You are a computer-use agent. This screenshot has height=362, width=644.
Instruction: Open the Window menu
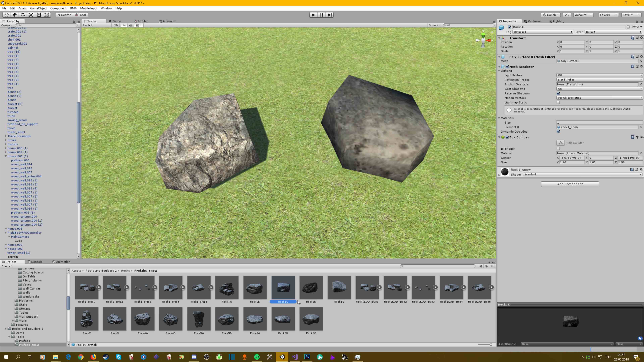pos(106,8)
